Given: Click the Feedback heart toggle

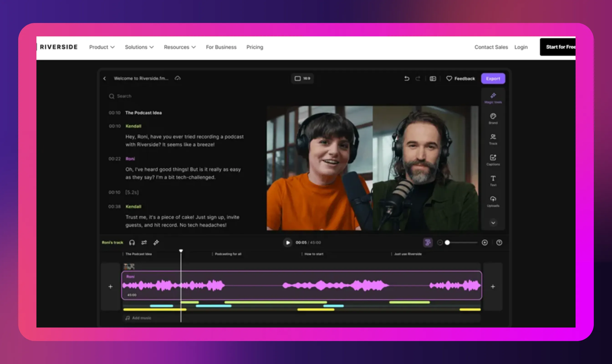Looking at the screenshot, I should coord(449,78).
